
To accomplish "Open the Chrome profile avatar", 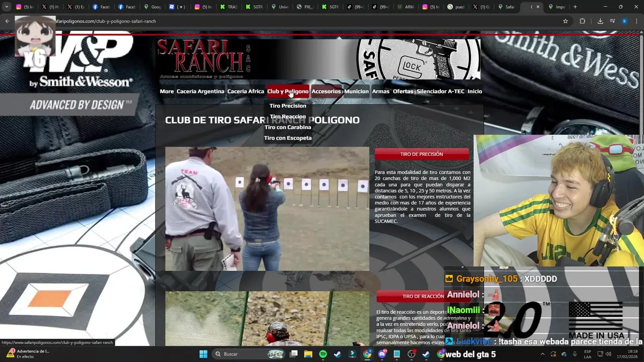I will [624, 21].
